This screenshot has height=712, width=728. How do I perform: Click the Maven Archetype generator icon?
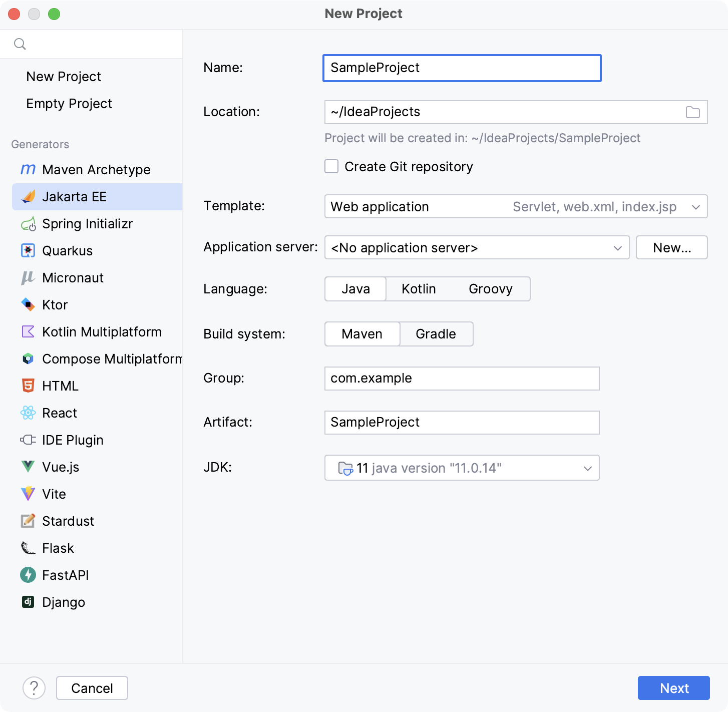click(x=28, y=169)
